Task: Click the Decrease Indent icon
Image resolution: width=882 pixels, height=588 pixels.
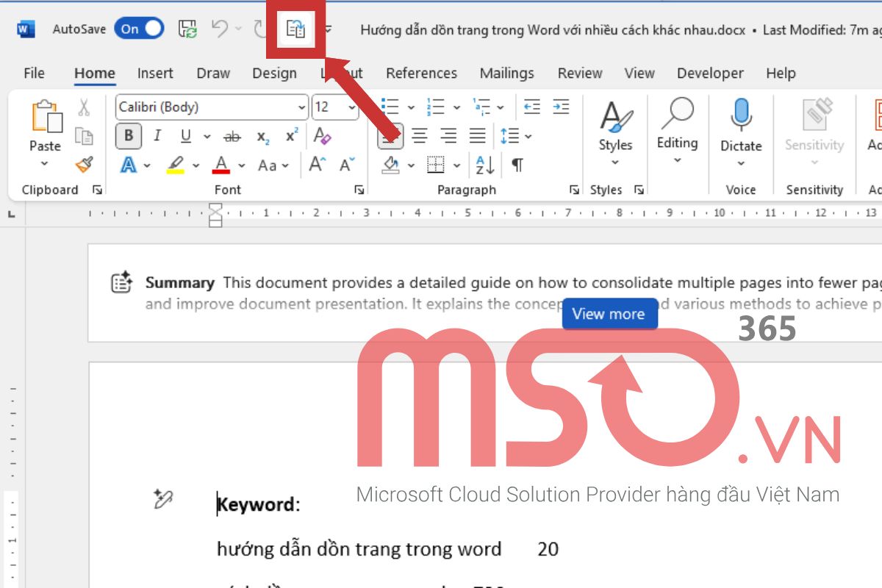Action: pyautogui.click(x=531, y=107)
